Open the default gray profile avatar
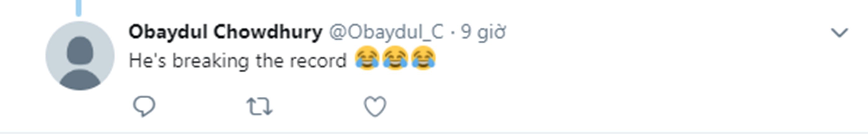Screen dimensions: 868x140 coord(80,56)
